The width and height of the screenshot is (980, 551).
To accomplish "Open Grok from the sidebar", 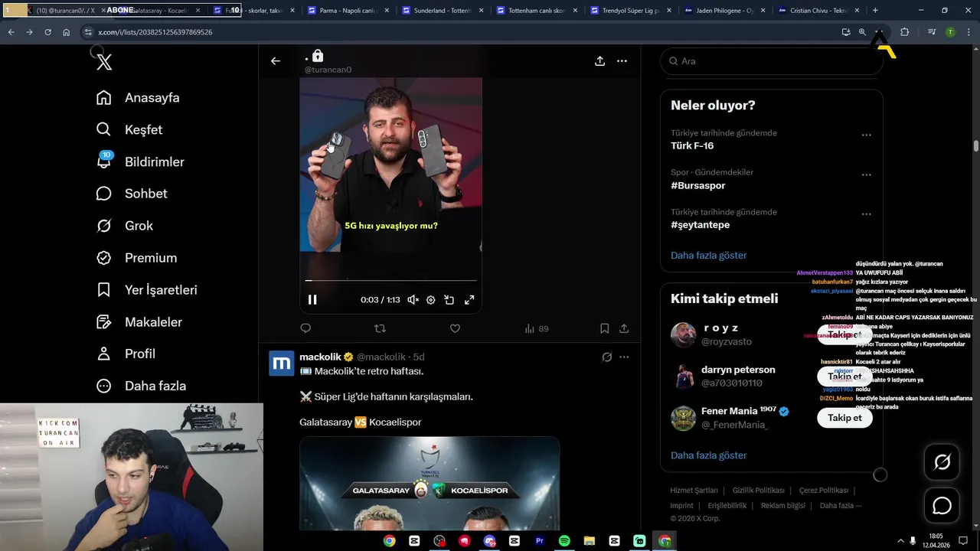I will click(x=125, y=226).
